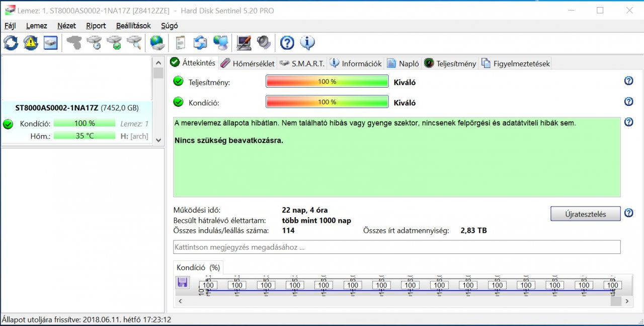Click the comment field Kattintson megjegyzés megadásához
Viewport: 644px width, 326px height.
pos(396,247)
